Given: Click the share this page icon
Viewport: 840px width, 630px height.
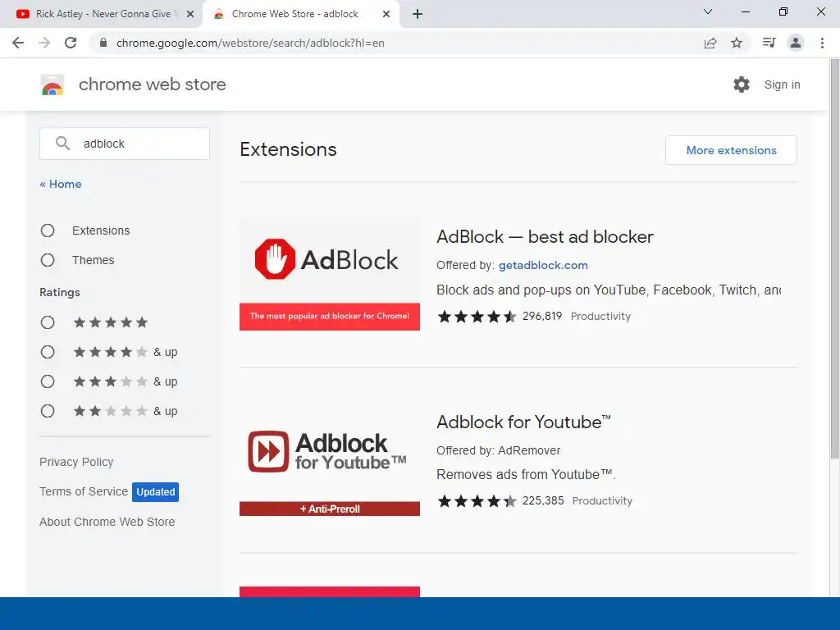Looking at the screenshot, I should [x=710, y=43].
